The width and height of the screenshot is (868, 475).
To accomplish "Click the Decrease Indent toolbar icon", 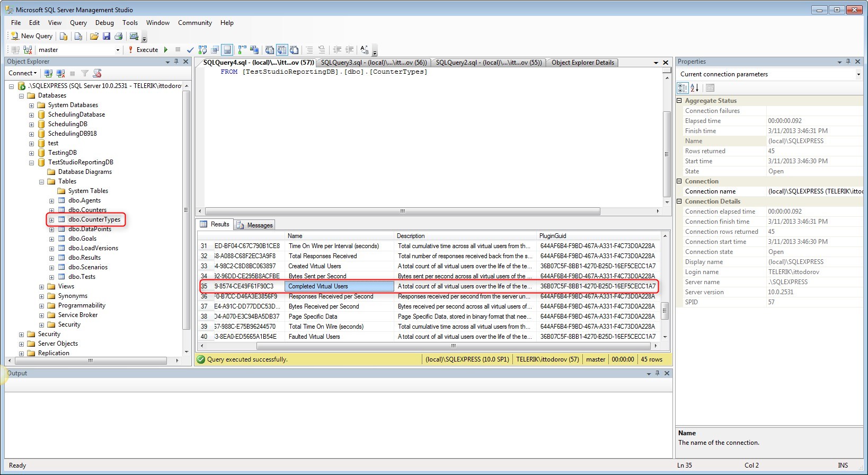I will click(337, 50).
